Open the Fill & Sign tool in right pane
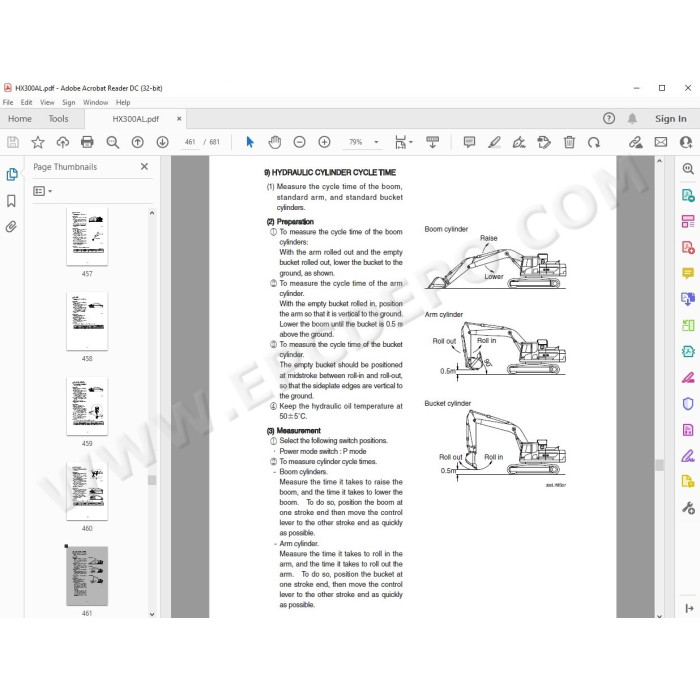This screenshot has width=700, height=700. click(x=688, y=456)
